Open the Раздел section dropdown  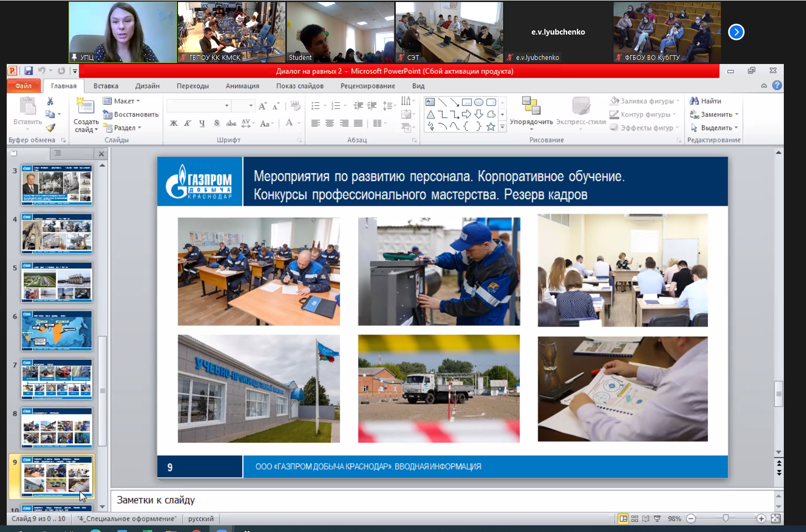122,127
